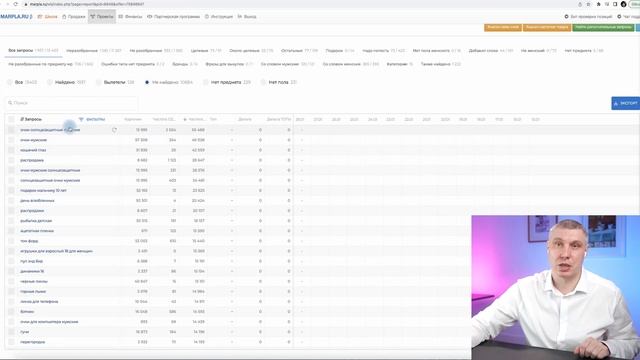640x360 pixels.
Task: Click refresh icon in first query row
Action: [x=114, y=130]
